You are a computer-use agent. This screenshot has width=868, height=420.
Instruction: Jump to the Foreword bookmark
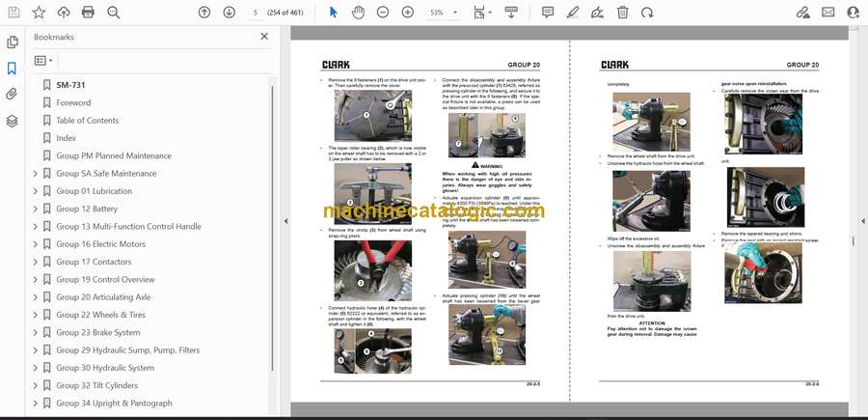(x=73, y=102)
